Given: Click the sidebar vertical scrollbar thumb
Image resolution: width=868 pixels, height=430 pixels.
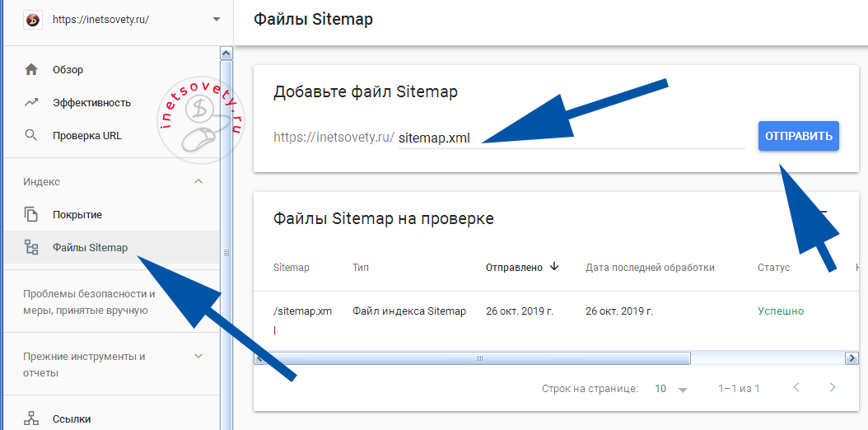Looking at the screenshot, I should point(226,253).
